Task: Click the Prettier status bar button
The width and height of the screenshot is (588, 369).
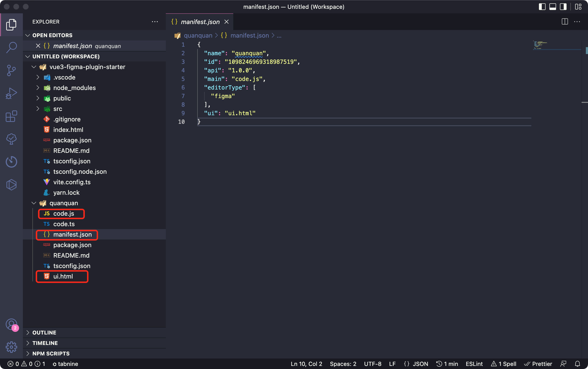Action: coord(538,364)
